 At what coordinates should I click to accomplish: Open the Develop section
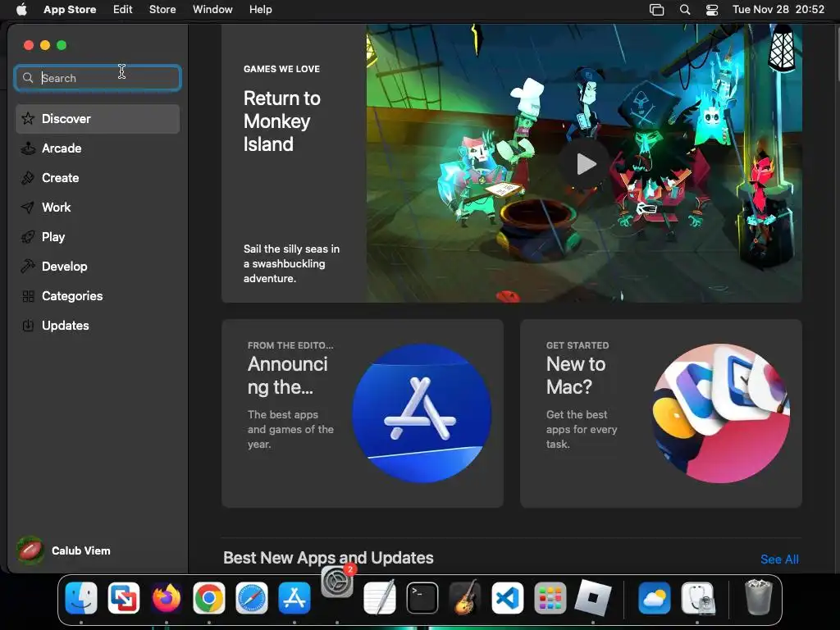(98, 267)
